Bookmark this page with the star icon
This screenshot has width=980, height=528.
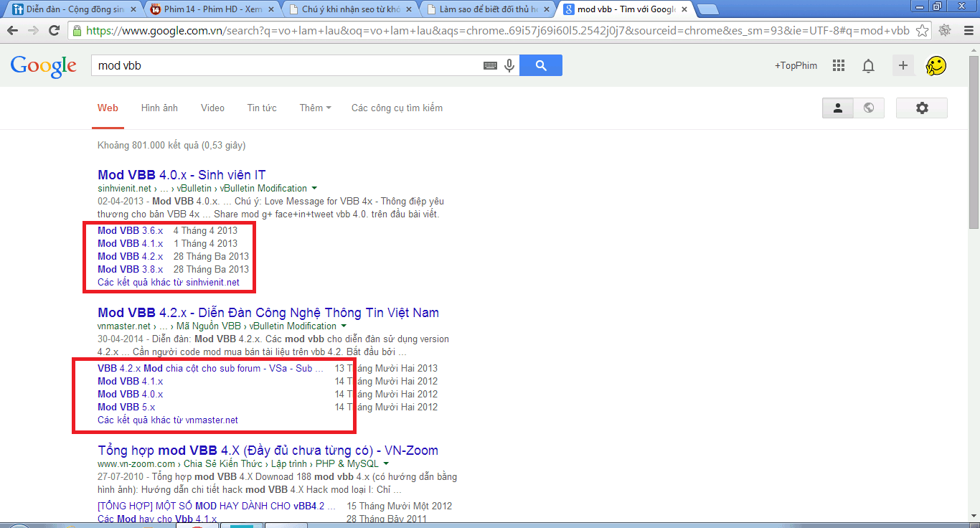coord(923,31)
